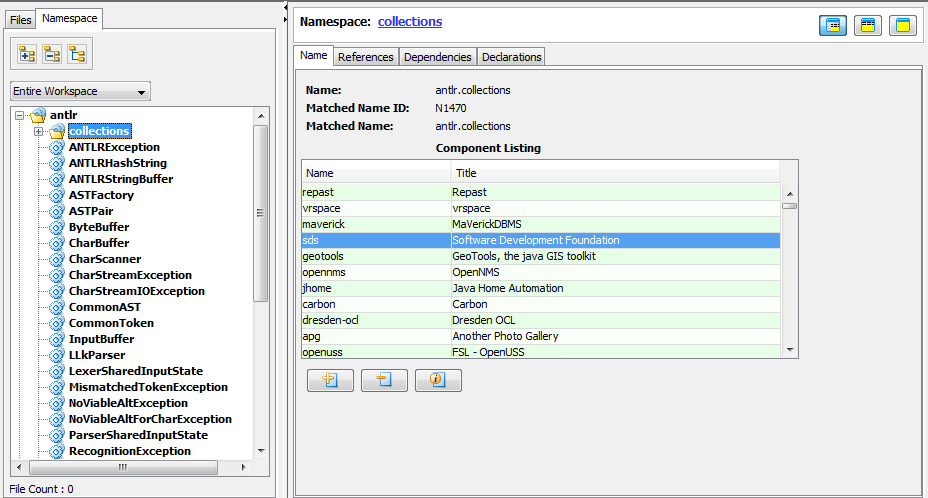The width and height of the screenshot is (928, 498).
Task: Click the Title column header
Action: [466, 173]
